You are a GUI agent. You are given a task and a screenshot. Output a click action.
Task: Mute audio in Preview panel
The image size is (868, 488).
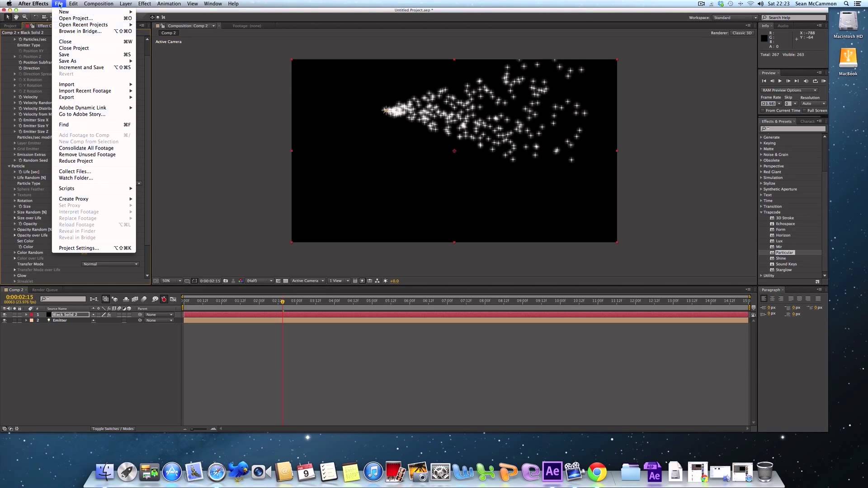(806, 81)
